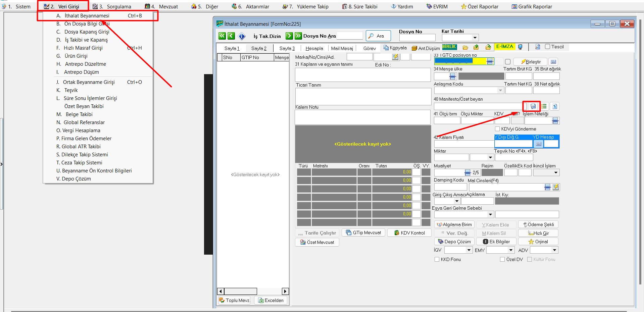644x312 pixels.
Task: Click item list horizontal scrollbar thumb
Action: [240, 291]
